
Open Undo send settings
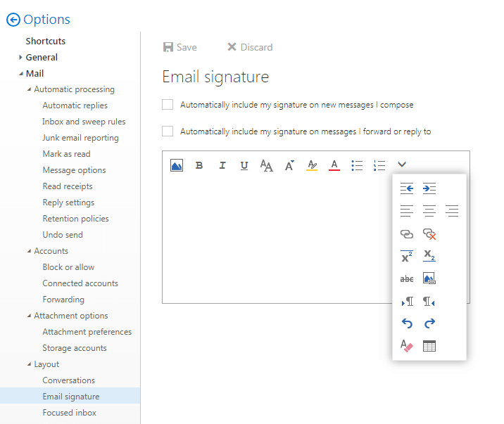(x=63, y=235)
